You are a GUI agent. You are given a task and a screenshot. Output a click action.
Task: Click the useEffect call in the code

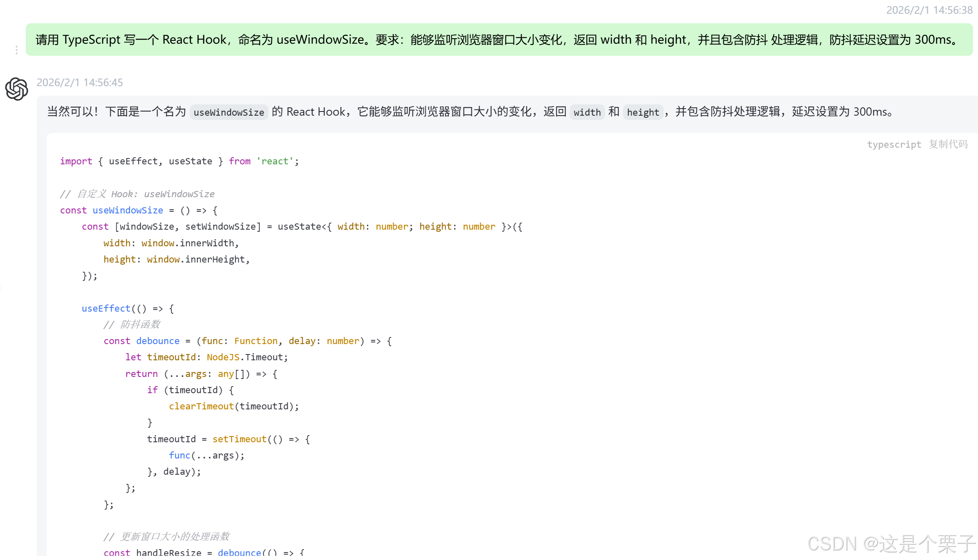(x=106, y=309)
